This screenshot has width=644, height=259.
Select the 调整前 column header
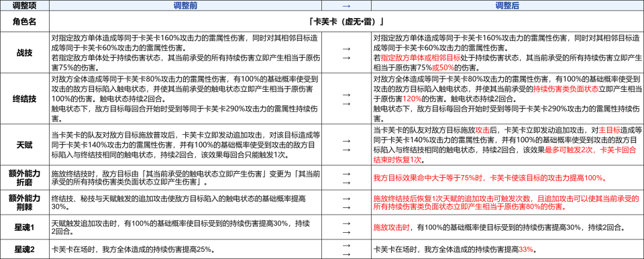[185, 5]
